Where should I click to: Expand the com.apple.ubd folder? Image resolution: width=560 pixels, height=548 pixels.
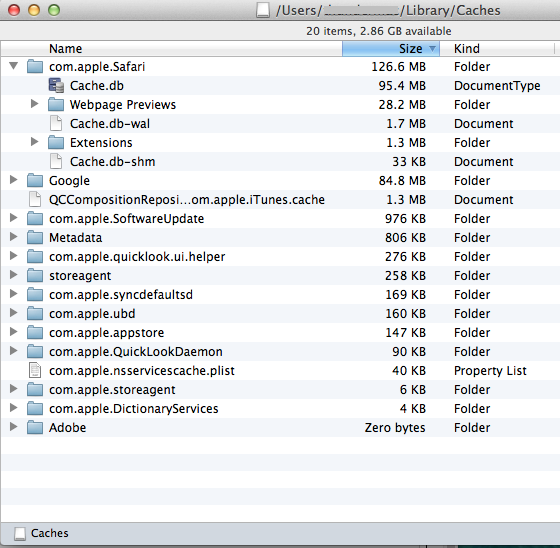click(14, 313)
